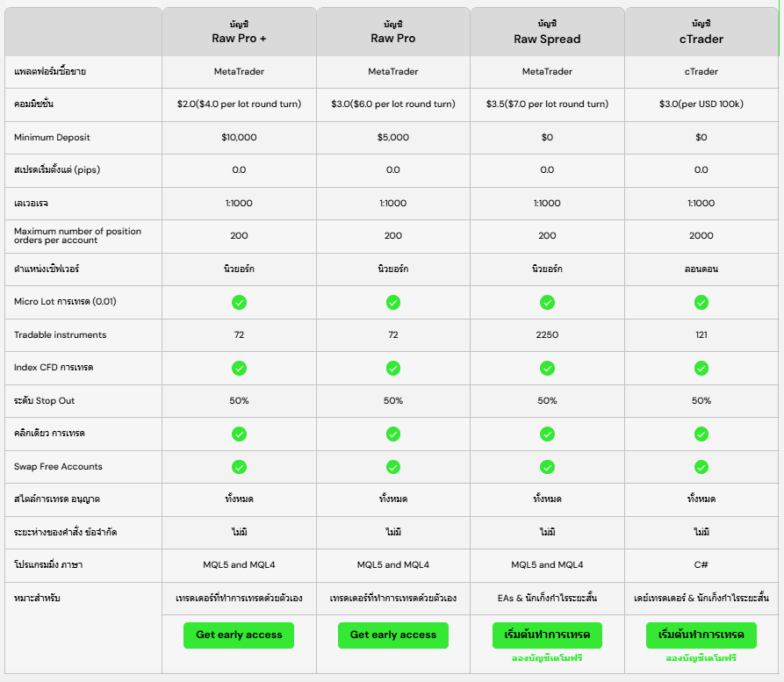Viewport: 784px width, 682px height.
Task: Click the Index CFD checkmark in Raw Spread column
Action: [x=547, y=368]
